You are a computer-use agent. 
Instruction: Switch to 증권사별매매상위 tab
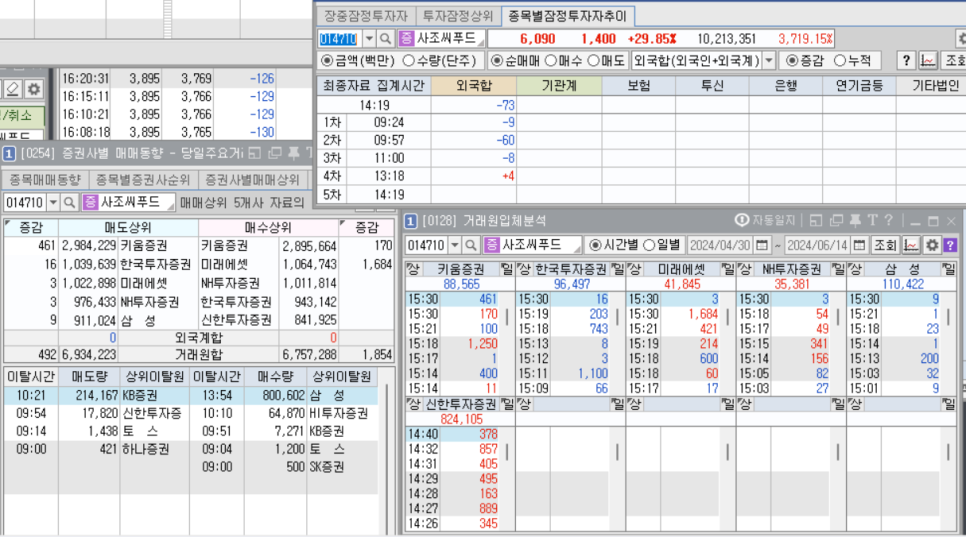coord(252,180)
